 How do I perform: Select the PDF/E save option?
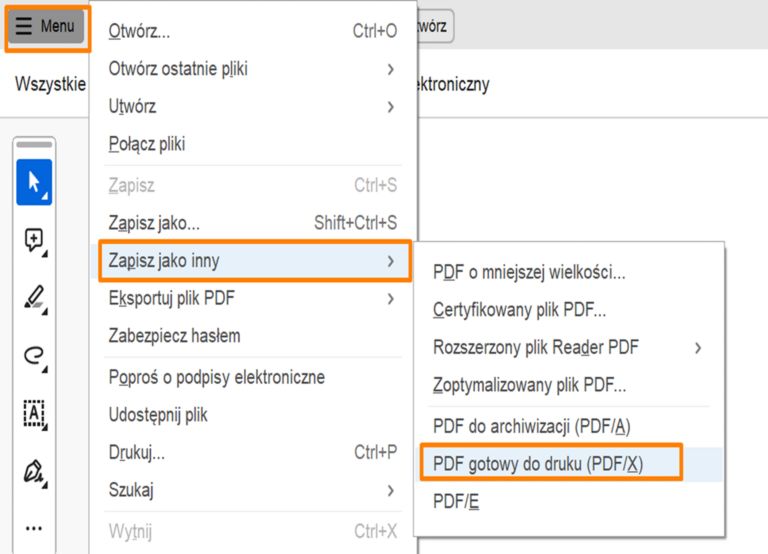coord(456,501)
